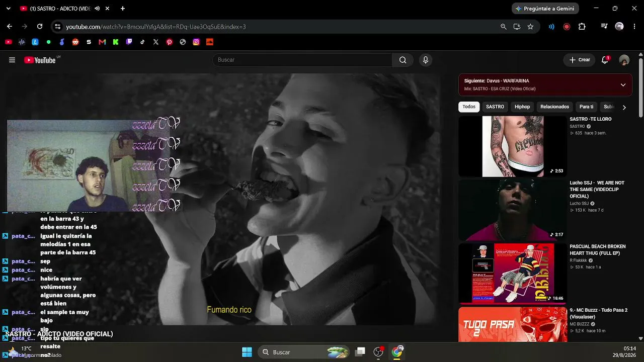This screenshot has width=644, height=362.
Task: Open the SASTRO - TE LLORO video title
Action: click(591, 119)
